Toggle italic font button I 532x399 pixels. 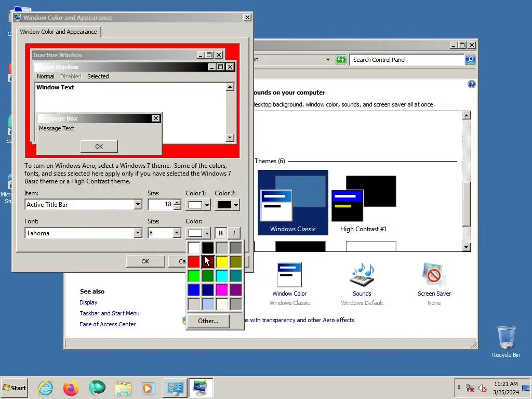click(x=234, y=233)
